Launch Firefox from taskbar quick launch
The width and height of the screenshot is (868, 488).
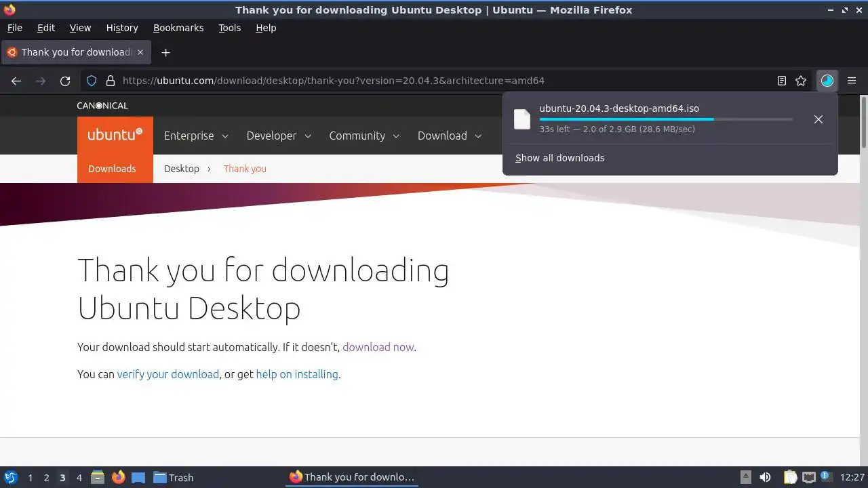pos(118,477)
